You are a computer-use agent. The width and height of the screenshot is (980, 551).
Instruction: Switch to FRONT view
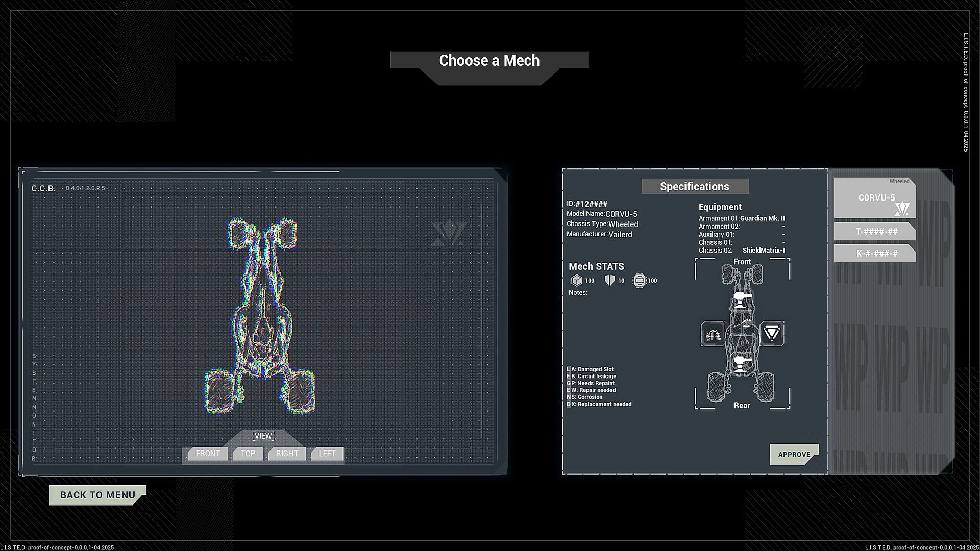click(x=208, y=454)
